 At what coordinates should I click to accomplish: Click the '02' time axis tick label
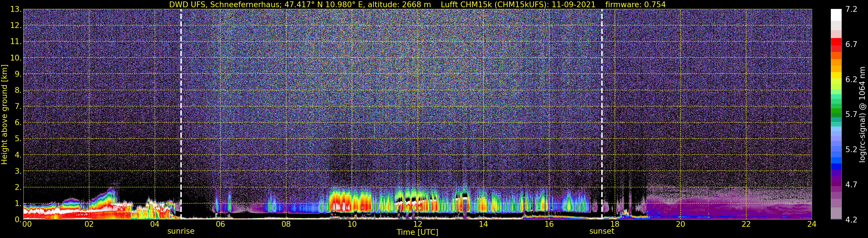click(89, 224)
